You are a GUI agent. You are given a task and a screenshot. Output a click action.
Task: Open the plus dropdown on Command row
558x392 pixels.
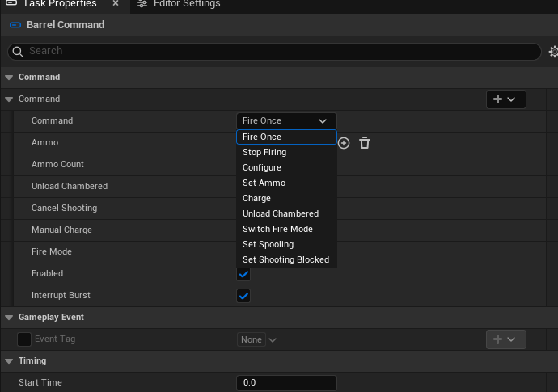click(505, 99)
